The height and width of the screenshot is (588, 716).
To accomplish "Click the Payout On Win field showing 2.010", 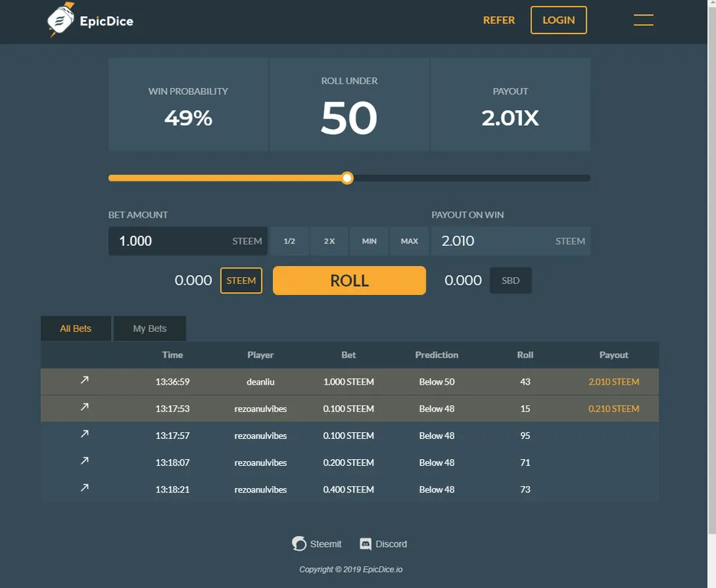I will [511, 241].
